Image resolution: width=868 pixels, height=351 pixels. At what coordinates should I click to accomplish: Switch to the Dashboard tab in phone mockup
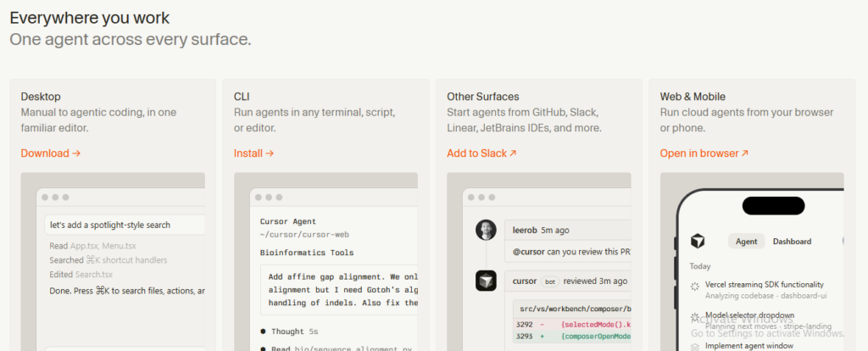click(793, 242)
